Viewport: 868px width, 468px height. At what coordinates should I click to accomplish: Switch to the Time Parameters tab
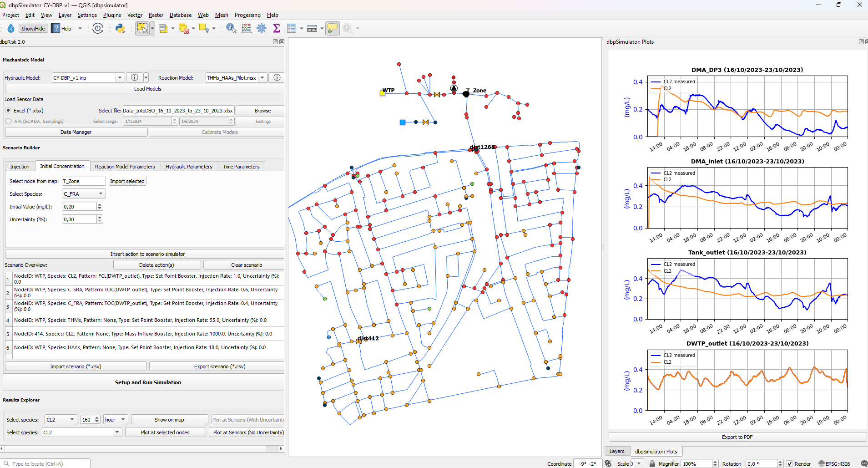tap(241, 167)
